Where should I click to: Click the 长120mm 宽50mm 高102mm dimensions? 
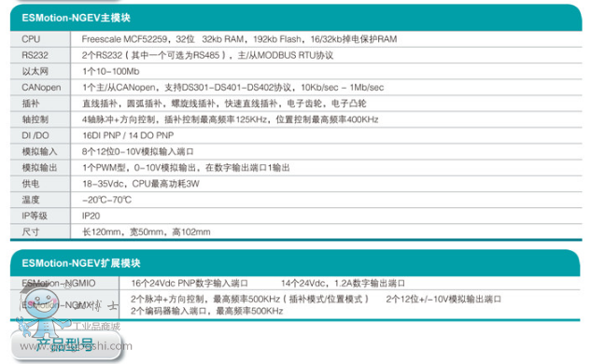click(147, 231)
